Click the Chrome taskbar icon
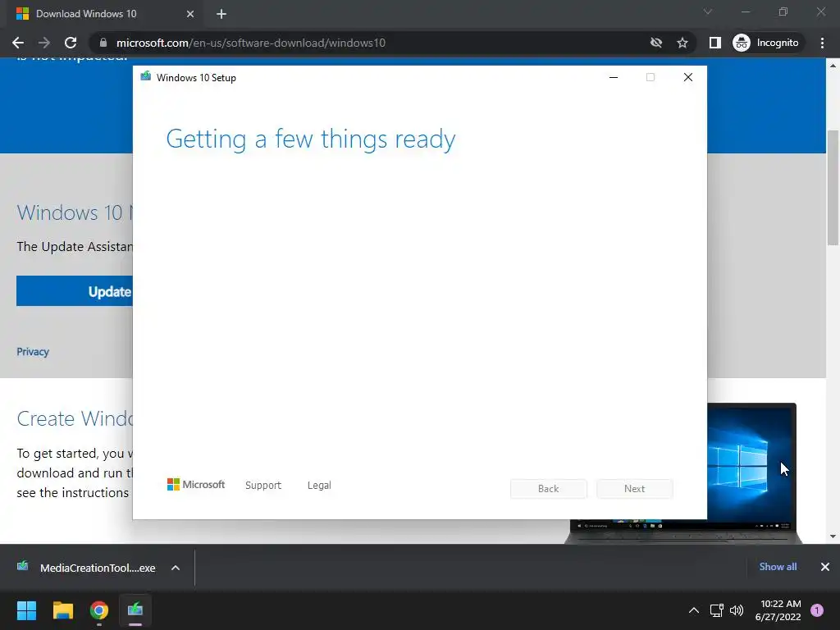Image resolution: width=840 pixels, height=630 pixels. click(99, 610)
